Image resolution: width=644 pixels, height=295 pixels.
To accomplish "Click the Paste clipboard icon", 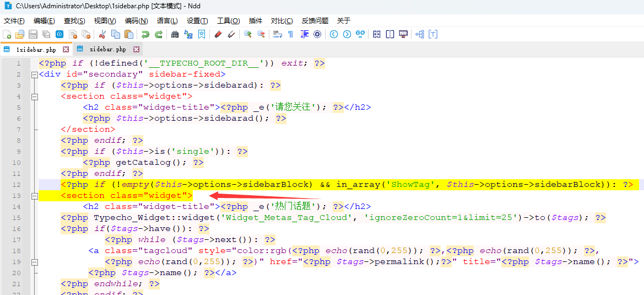I will pyautogui.click(x=129, y=34).
